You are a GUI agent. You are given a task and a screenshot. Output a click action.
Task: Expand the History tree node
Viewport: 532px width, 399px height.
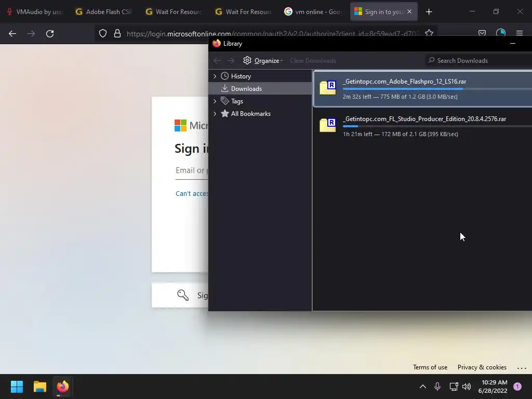(215, 76)
